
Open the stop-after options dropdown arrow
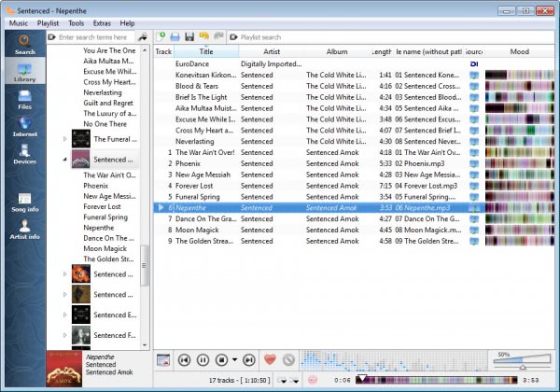coord(234,360)
